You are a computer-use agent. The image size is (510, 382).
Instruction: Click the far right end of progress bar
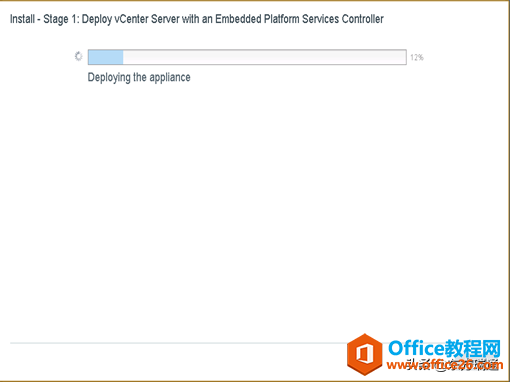(x=404, y=57)
